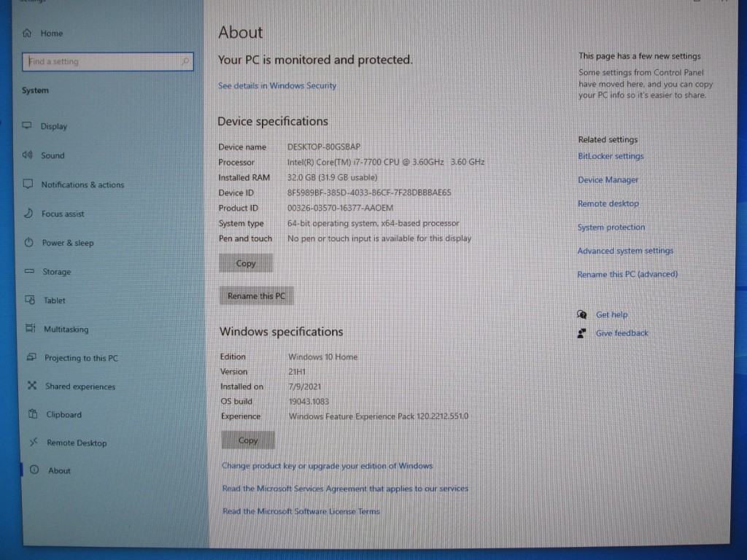Click the version value 21H1
Image resolution: width=747 pixels, height=560 pixels.
tap(297, 371)
